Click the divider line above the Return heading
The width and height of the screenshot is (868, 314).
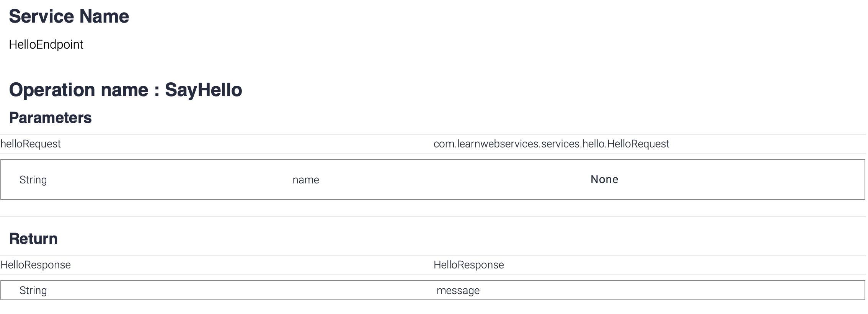pyautogui.click(x=432, y=217)
